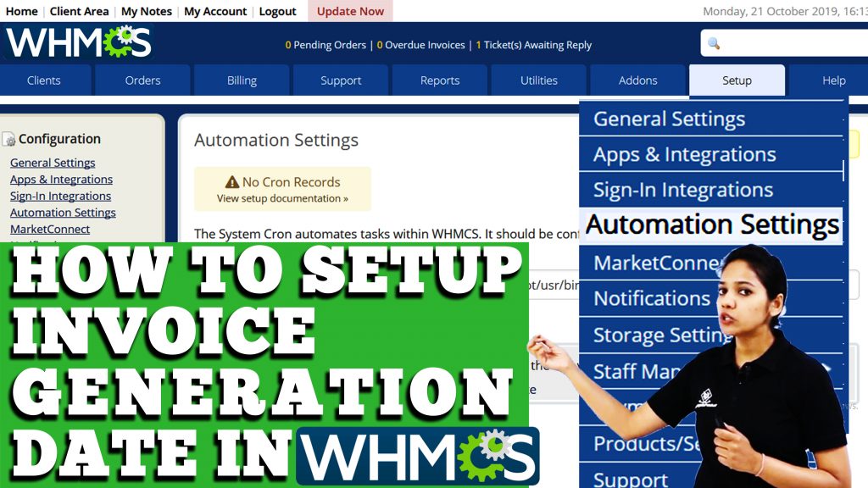Open the Billing tab
Viewport: 868px width, 488px height.
click(x=242, y=80)
